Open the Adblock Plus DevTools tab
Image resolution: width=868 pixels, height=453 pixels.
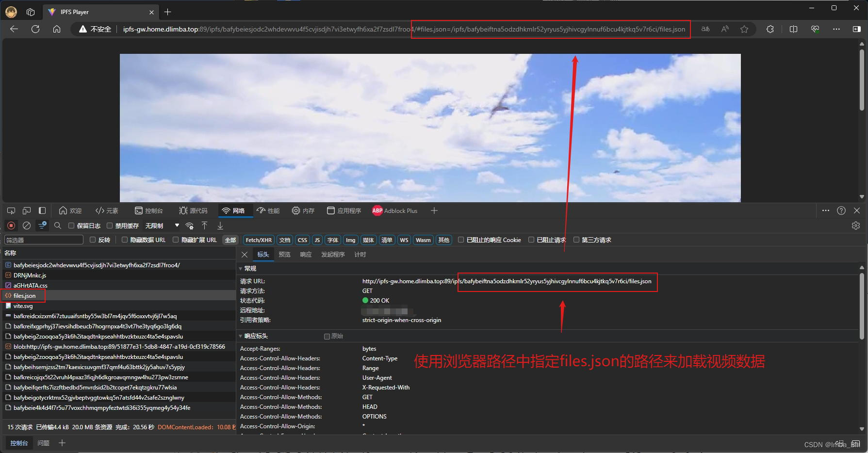coord(395,210)
